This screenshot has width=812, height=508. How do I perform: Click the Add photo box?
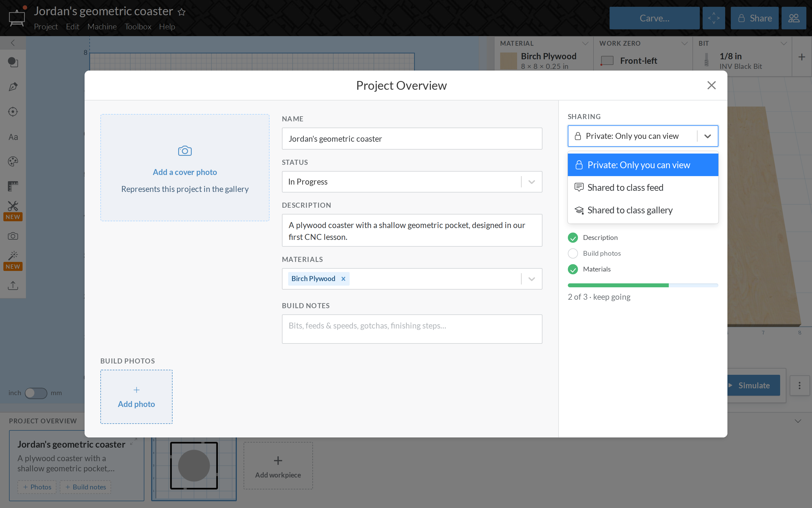coord(136,397)
